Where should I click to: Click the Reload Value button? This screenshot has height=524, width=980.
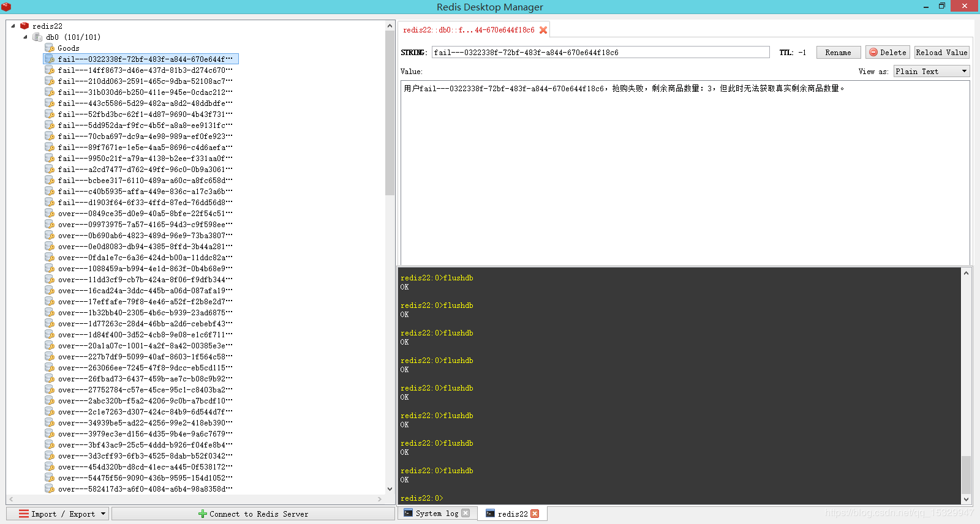(942, 53)
